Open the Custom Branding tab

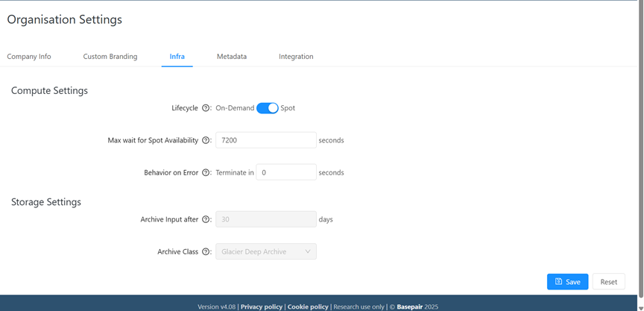click(110, 57)
